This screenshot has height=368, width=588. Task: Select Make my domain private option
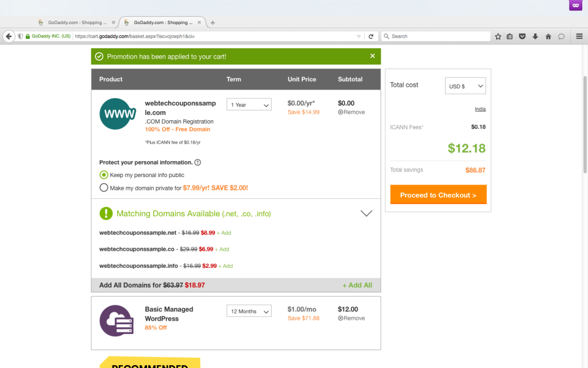(x=104, y=188)
